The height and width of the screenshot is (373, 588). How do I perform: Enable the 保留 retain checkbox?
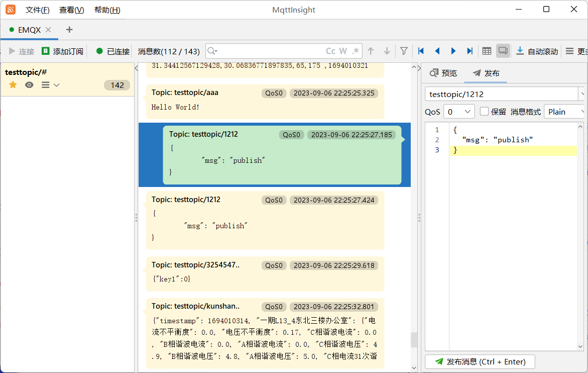pos(484,112)
